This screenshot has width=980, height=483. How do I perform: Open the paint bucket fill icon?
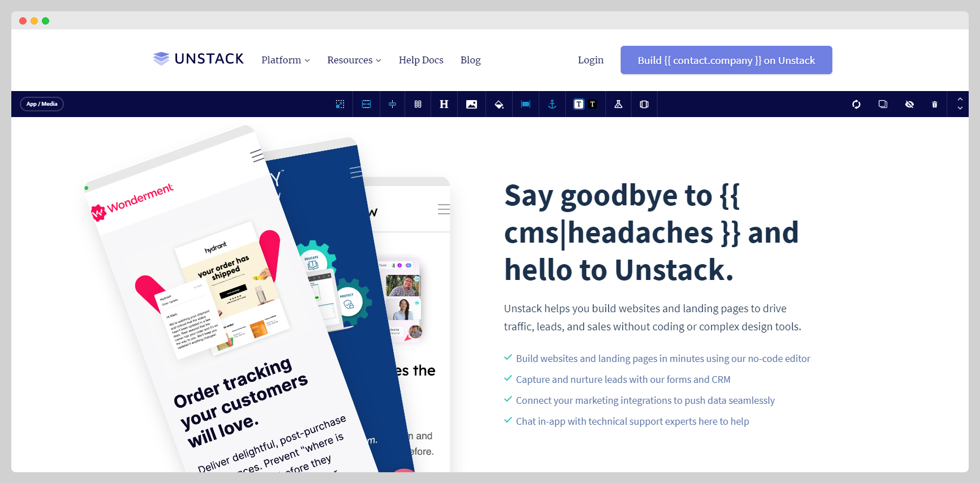[x=499, y=104]
